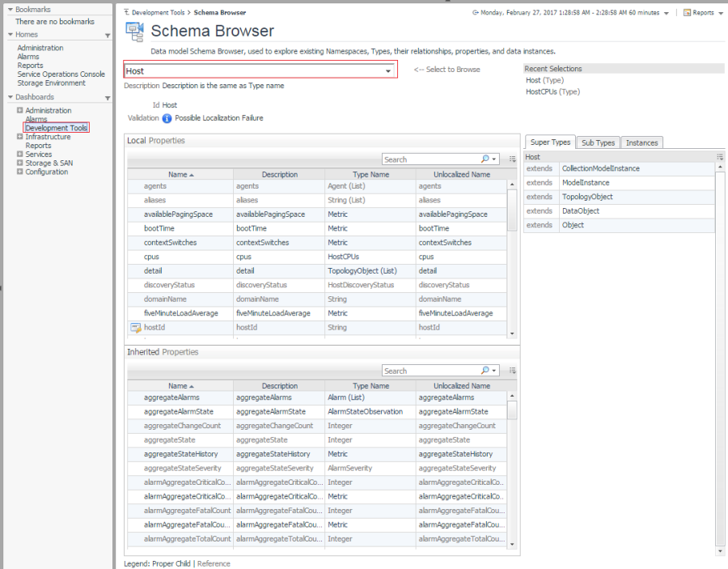This screenshot has height=569, width=728.
Task: Open Super Types table customizer icon
Action: 720,157
